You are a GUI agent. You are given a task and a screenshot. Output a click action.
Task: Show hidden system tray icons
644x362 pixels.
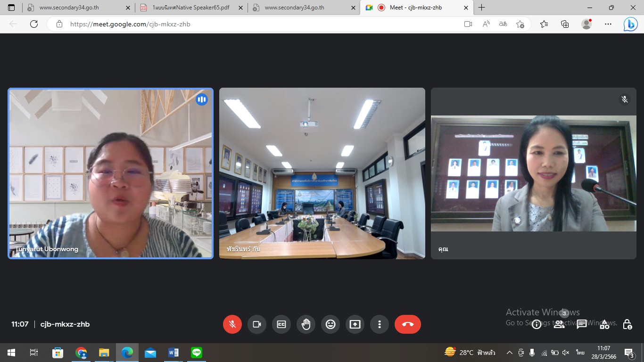click(509, 353)
